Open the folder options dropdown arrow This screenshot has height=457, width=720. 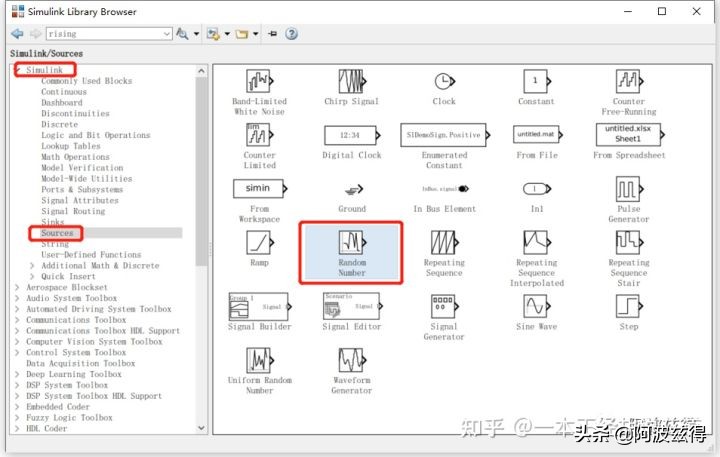(x=256, y=34)
